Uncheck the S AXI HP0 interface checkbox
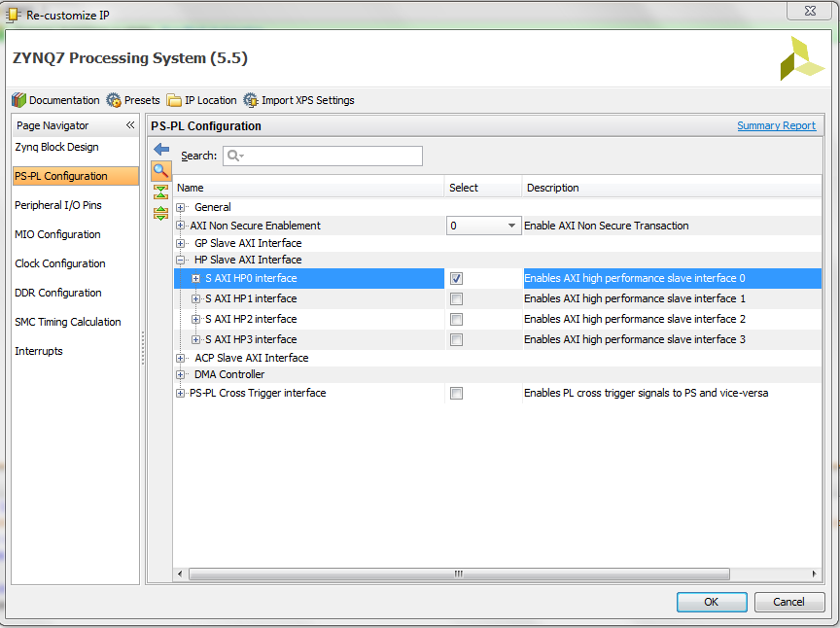The image size is (840, 628). 456,278
